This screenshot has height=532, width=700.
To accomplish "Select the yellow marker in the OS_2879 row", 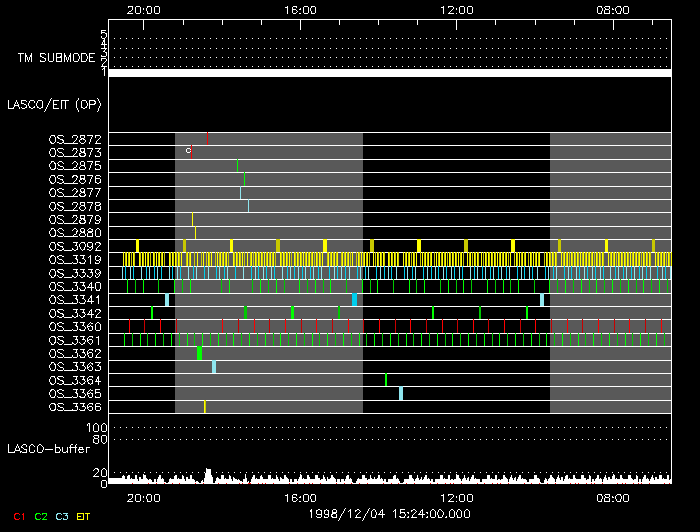I will click(192, 219).
